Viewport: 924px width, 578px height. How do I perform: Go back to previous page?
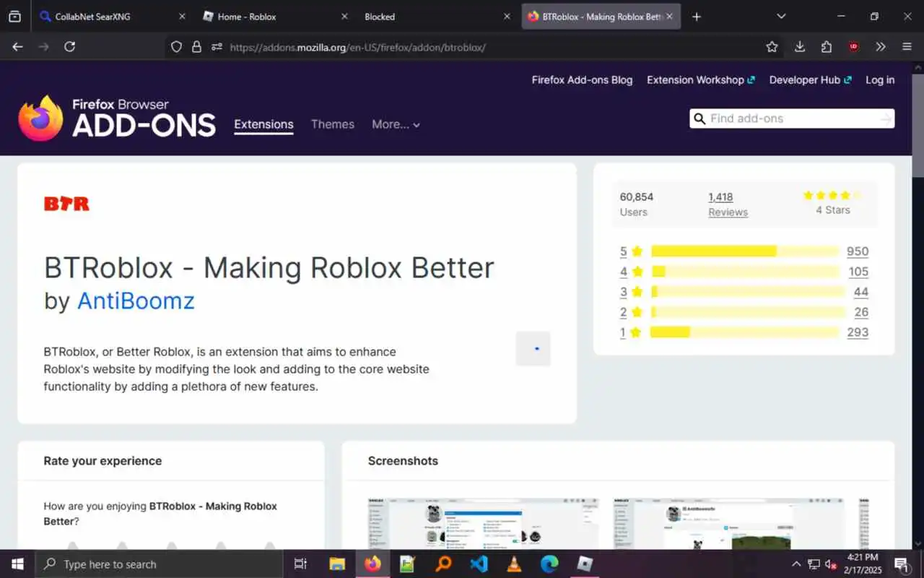18,47
